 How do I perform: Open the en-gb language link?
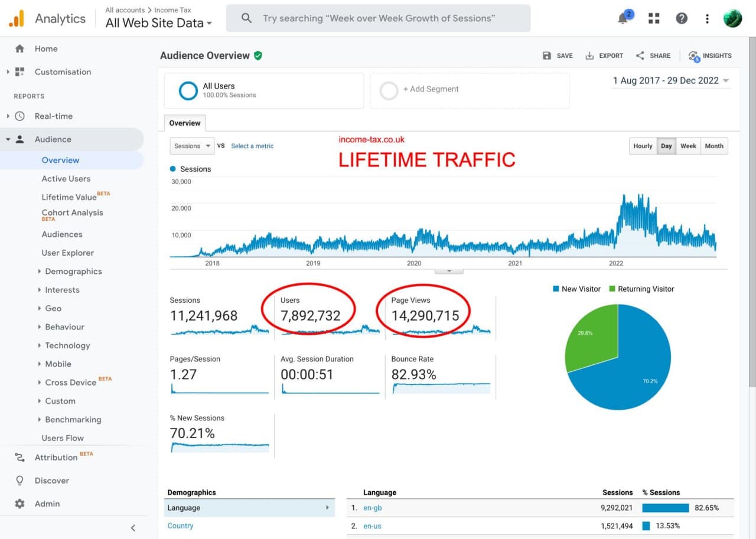[373, 508]
